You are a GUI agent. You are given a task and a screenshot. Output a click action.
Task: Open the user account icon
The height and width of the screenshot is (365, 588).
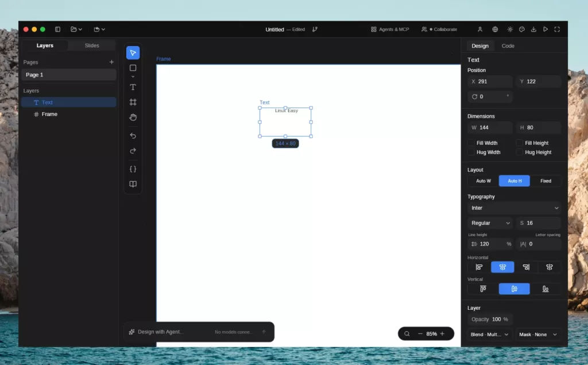click(x=479, y=29)
